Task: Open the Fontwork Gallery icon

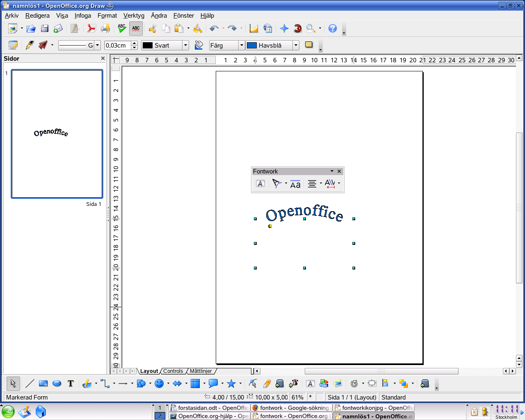Action: click(x=260, y=184)
